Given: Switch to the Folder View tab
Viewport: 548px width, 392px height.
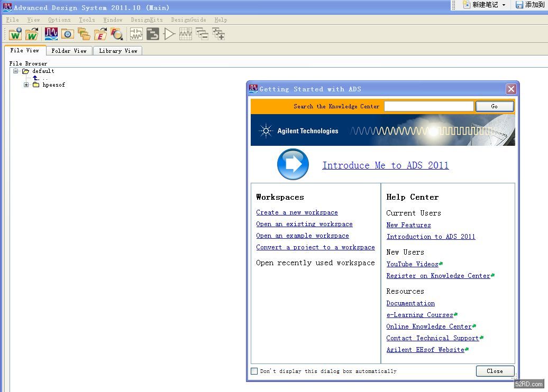Looking at the screenshot, I should tap(69, 51).
